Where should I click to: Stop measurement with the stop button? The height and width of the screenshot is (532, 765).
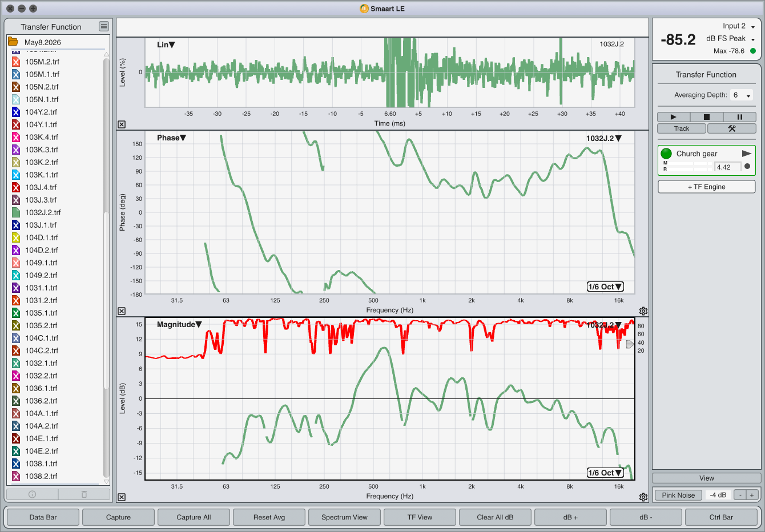tap(706, 117)
